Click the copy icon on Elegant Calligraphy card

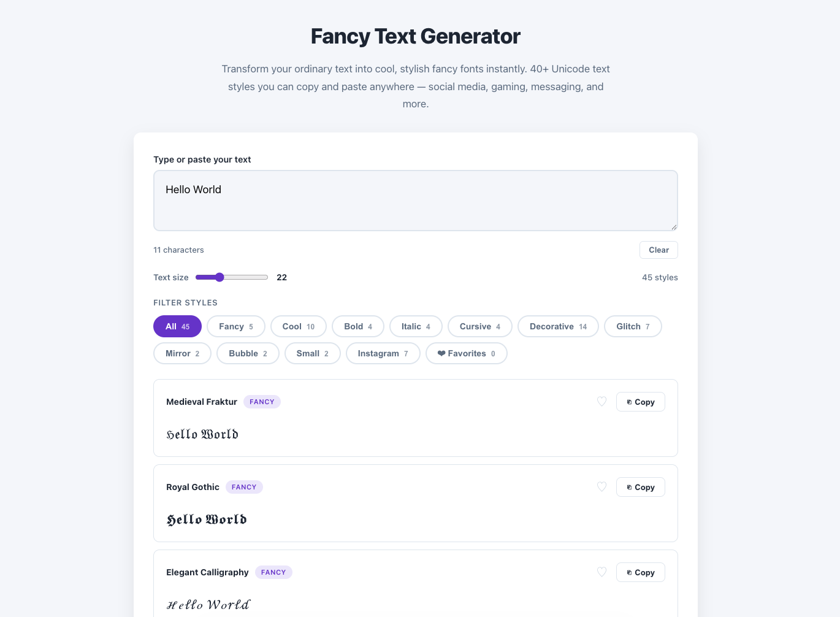tap(630, 572)
